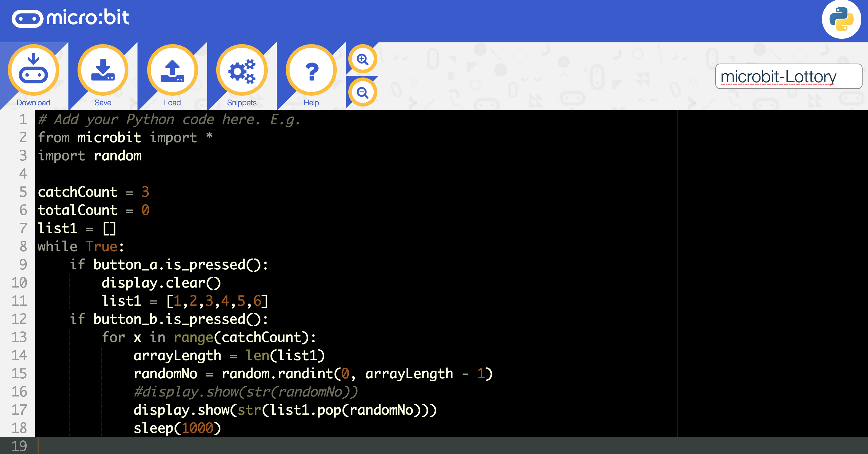
Task: Click the Python logo icon
Action: [841, 19]
